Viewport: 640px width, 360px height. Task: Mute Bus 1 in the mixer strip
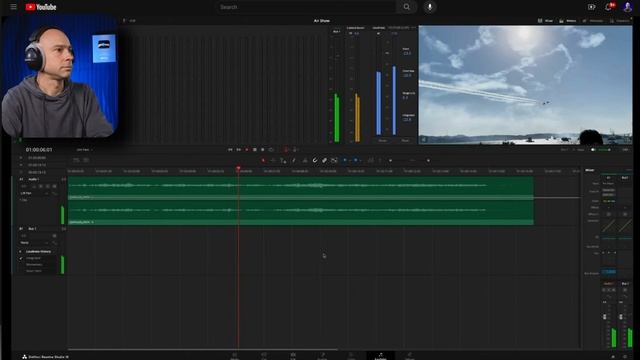tap(625, 290)
